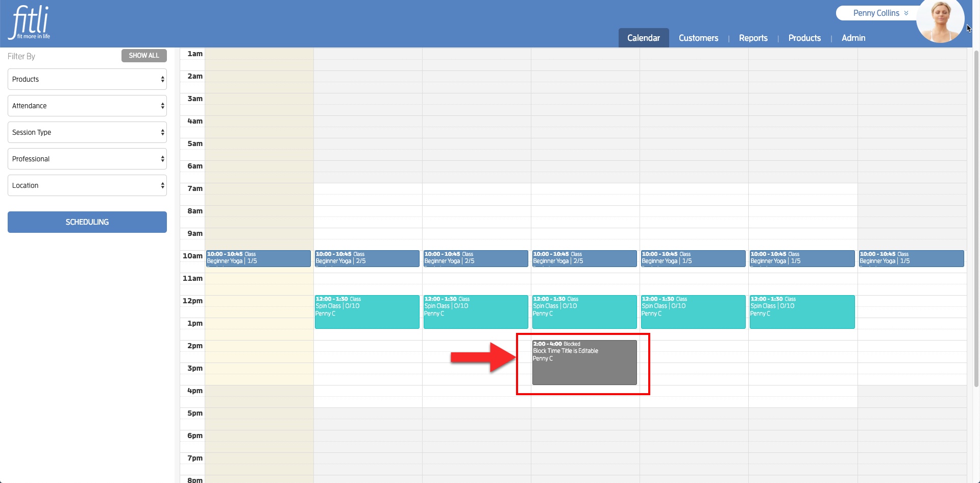
Task: Expand the Session Type filter
Action: pyautogui.click(x=87, y=132)
